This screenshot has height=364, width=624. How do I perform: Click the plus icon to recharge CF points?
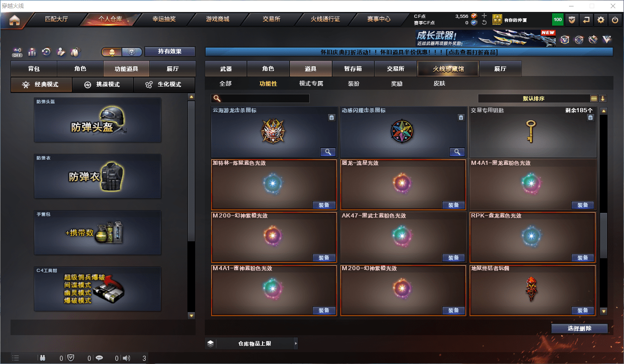[484, 16]
